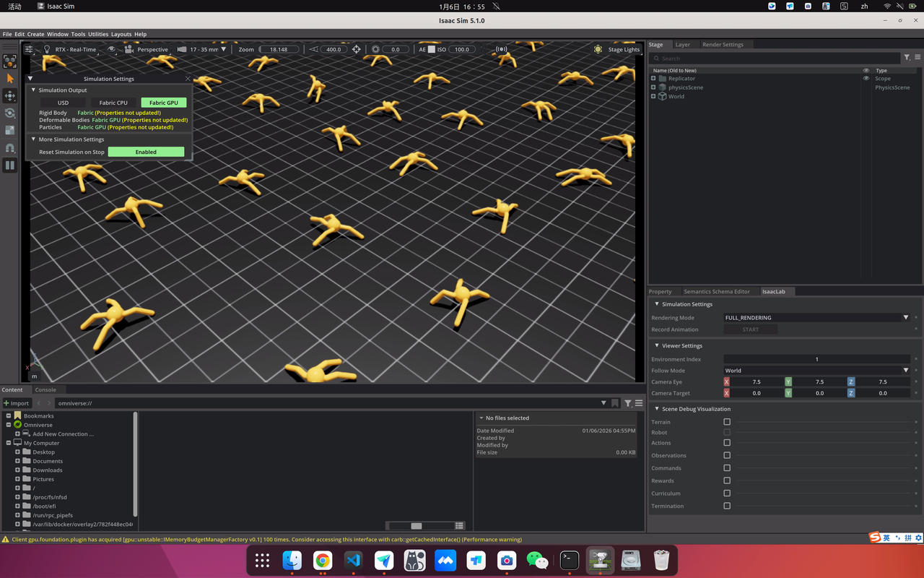Screen dimensions: 924x578
Task: Click the Stage panel filter icon
Action: 907,58
